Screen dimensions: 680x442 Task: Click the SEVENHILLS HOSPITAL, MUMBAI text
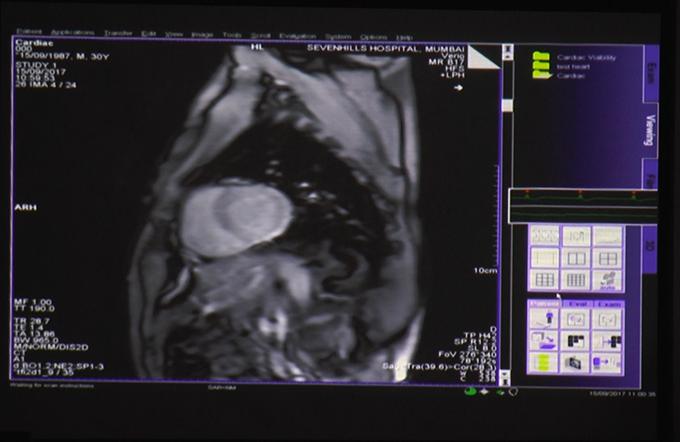[386, 48]
